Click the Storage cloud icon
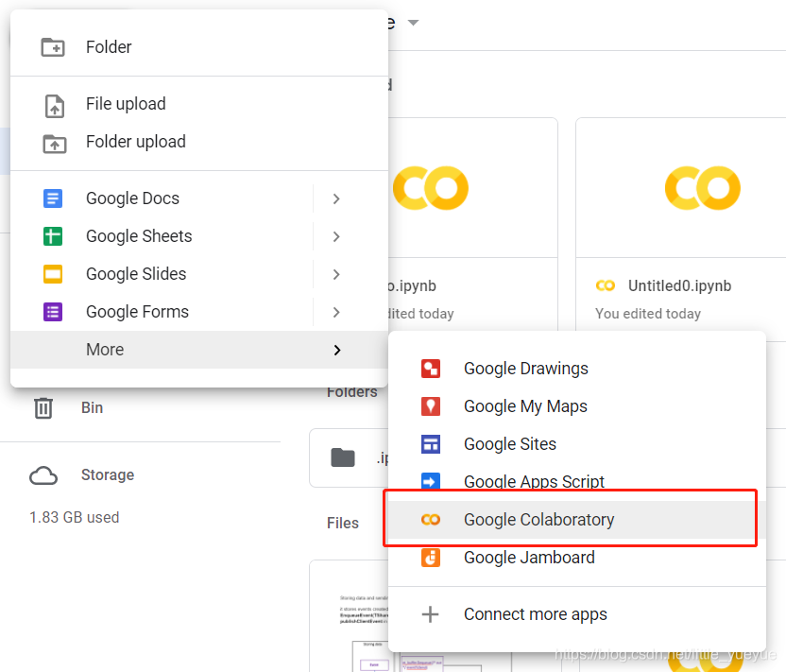 [43, 475]
